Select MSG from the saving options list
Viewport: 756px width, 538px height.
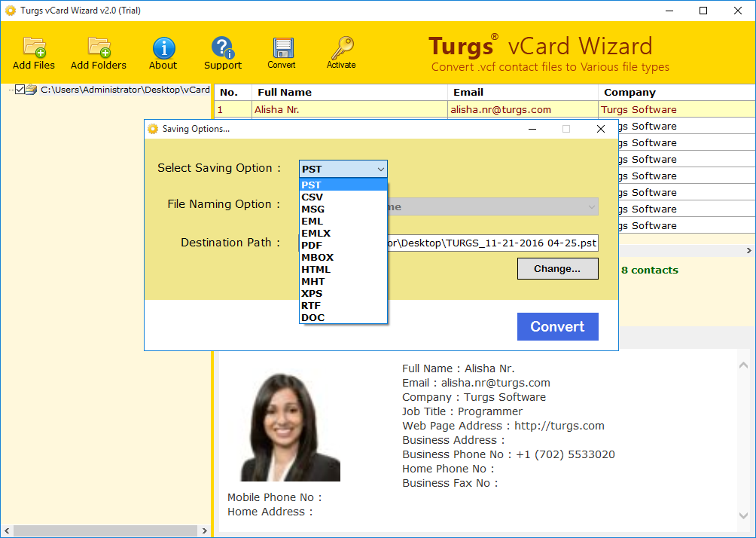[x=343, y=209]
